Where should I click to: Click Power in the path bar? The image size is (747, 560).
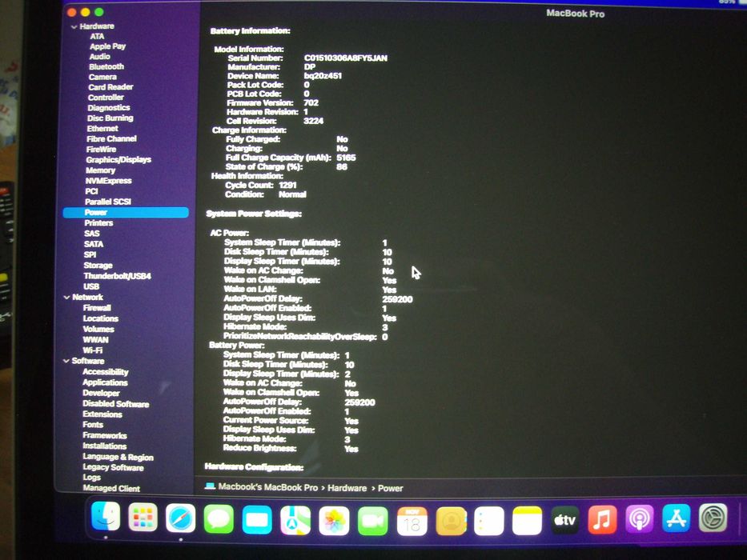coord(390,488)
